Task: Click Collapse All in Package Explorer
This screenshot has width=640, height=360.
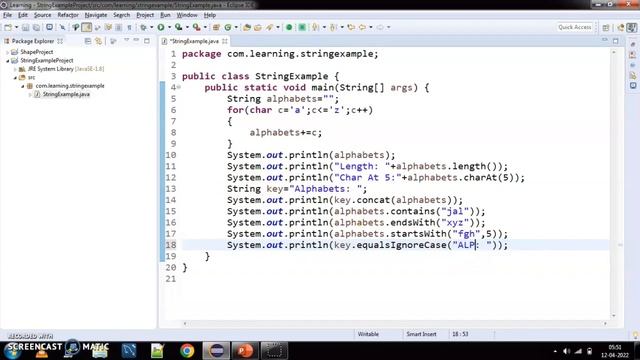Action: pos(87,41)
